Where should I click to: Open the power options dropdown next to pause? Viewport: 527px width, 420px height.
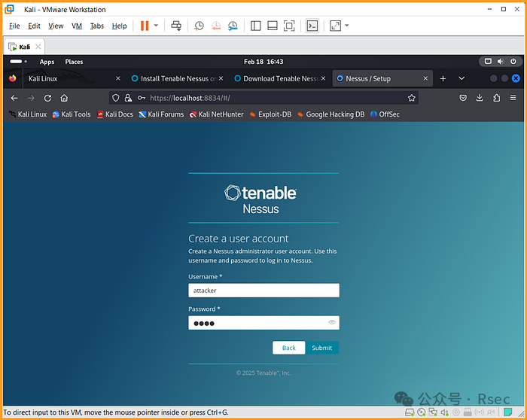pyautogui.click(x=156, y=26)
